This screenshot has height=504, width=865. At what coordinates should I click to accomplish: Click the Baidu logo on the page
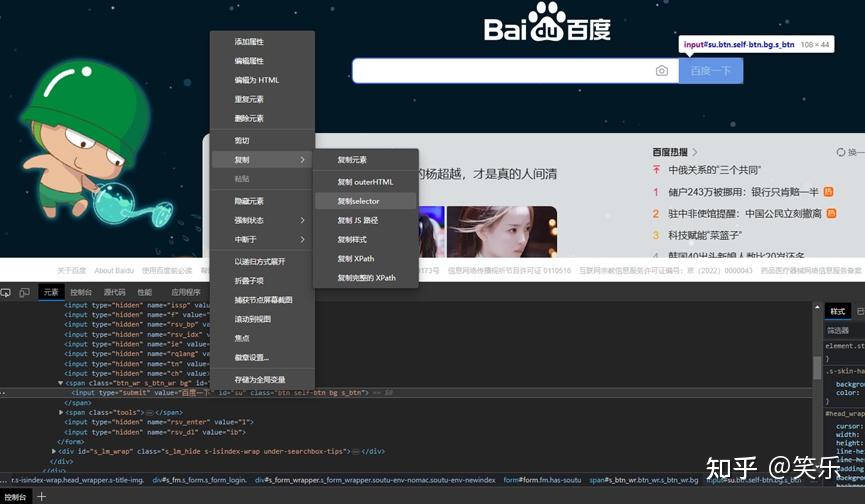point(547,23)
